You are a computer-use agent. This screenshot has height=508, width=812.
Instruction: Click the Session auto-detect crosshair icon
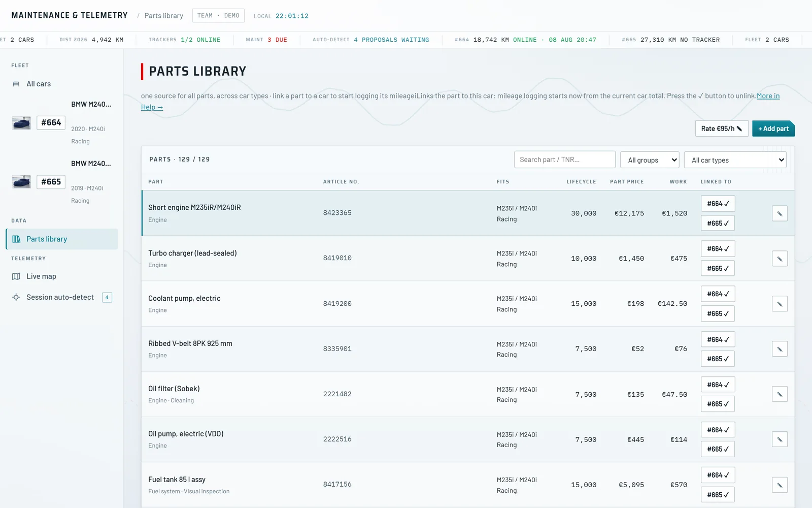point(16,297)
